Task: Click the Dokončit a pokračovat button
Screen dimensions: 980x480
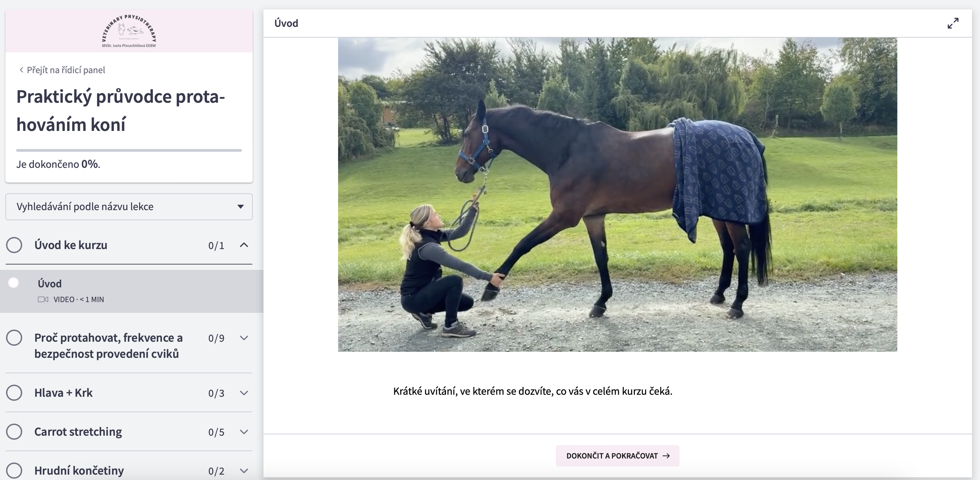Action: pos(617,456)
